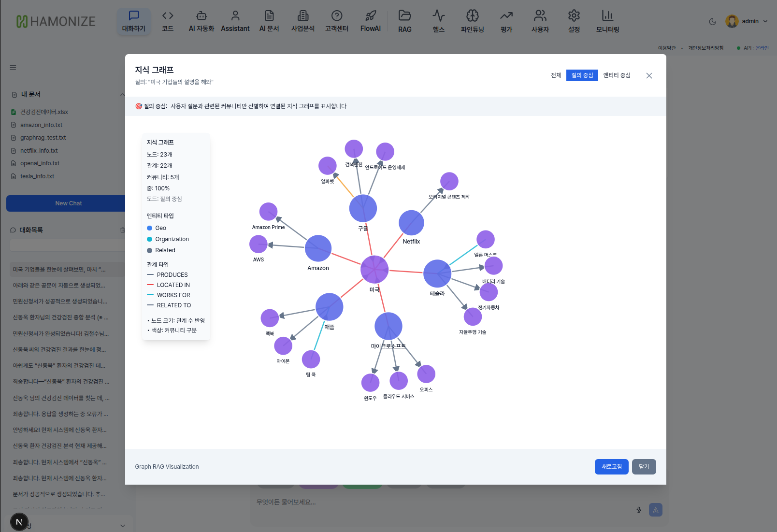Click the AI 자동화 icon
The width and height of the screenshot is (777, 532).
(201, 21)
